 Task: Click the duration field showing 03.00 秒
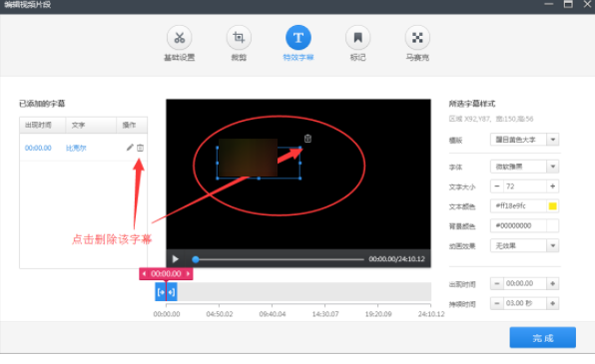pos(524,303)
